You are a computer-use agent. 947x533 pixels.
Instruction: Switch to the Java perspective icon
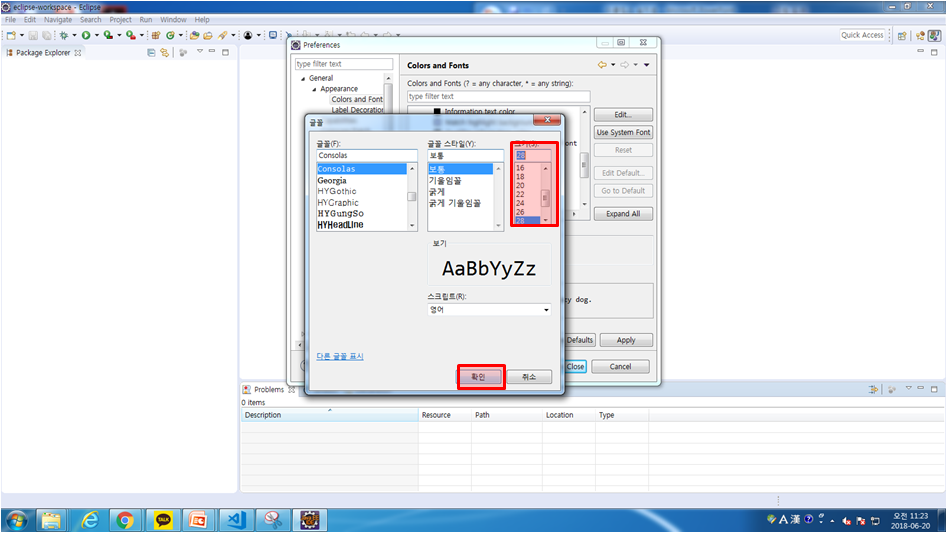click(934, 36)
